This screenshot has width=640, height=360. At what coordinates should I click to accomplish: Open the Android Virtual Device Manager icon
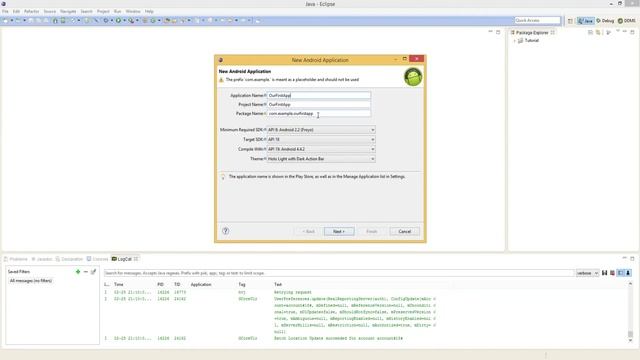pos(63,20)
